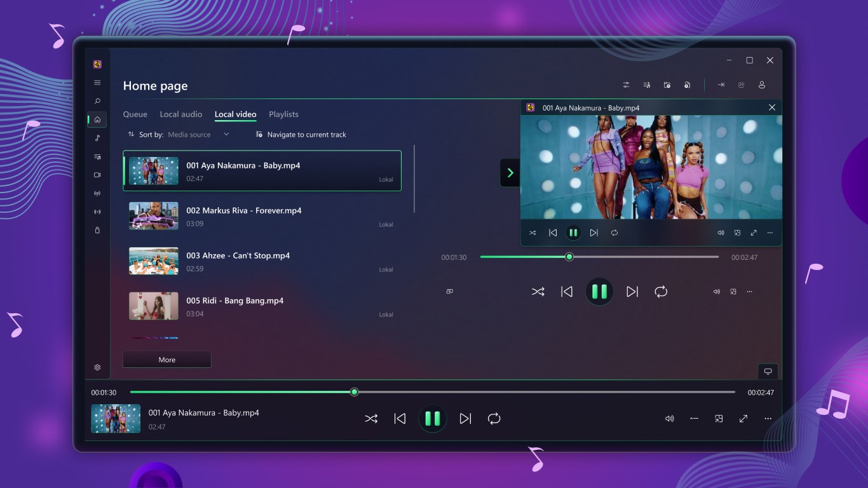Switch to the Queue tab
This screenshot has height=488, width=868.
pyautogui.click(x=135, y=114)
